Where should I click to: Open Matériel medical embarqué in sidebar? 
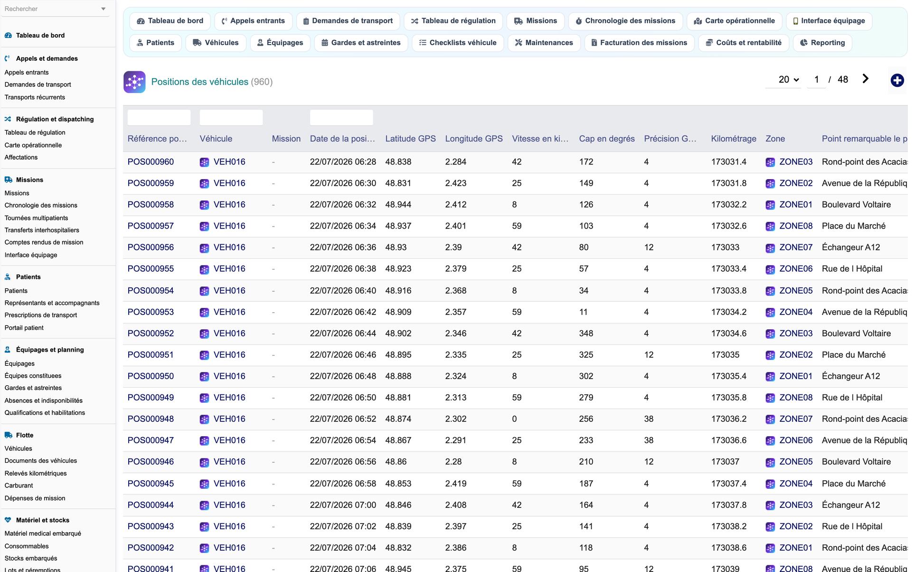[x=43, y=534]
